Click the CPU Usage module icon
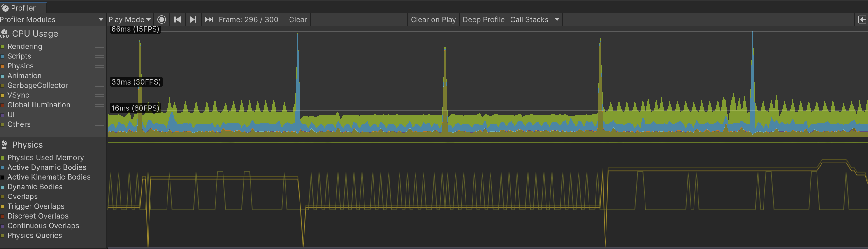 (x=4, y=34)
